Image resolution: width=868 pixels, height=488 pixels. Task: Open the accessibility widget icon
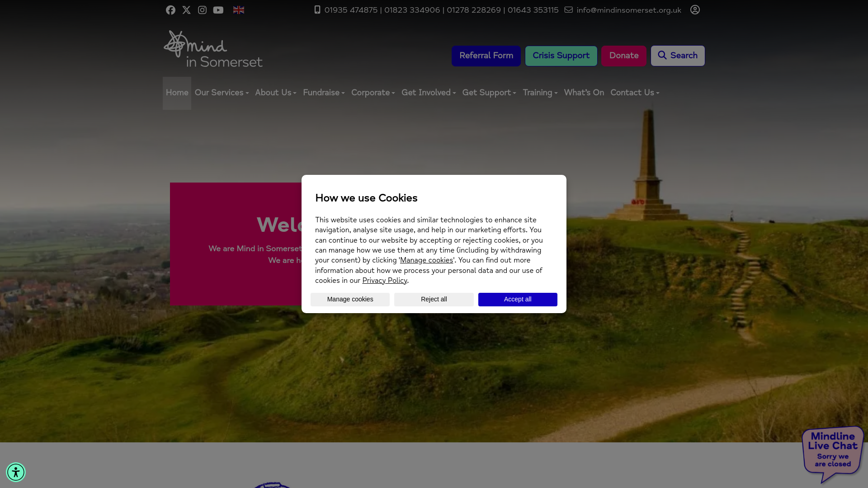click(x=16, y=472)
